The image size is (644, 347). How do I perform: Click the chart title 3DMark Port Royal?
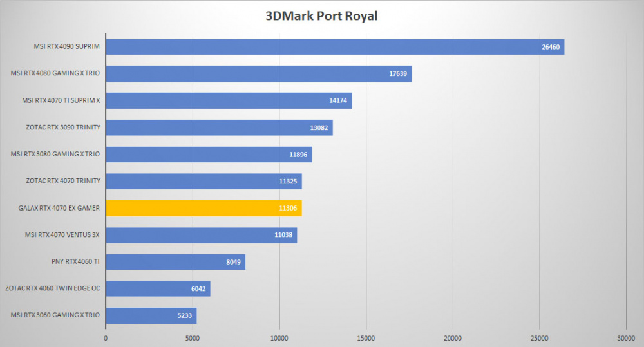pyautogui.click(x=321, y=16)
